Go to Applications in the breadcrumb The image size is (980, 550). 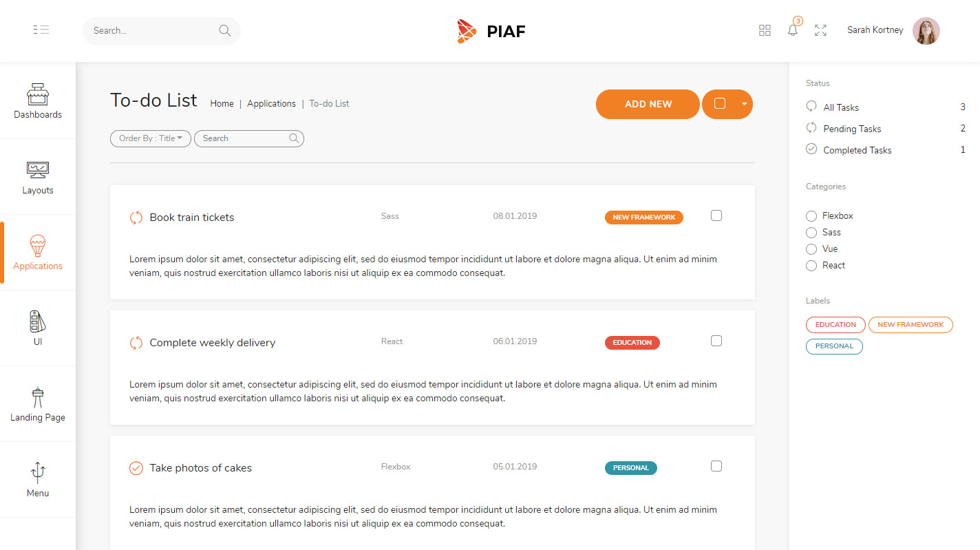click(271, 103)
